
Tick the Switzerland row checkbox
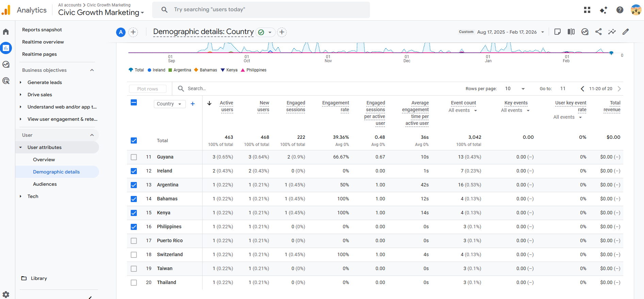pos(134,255)
